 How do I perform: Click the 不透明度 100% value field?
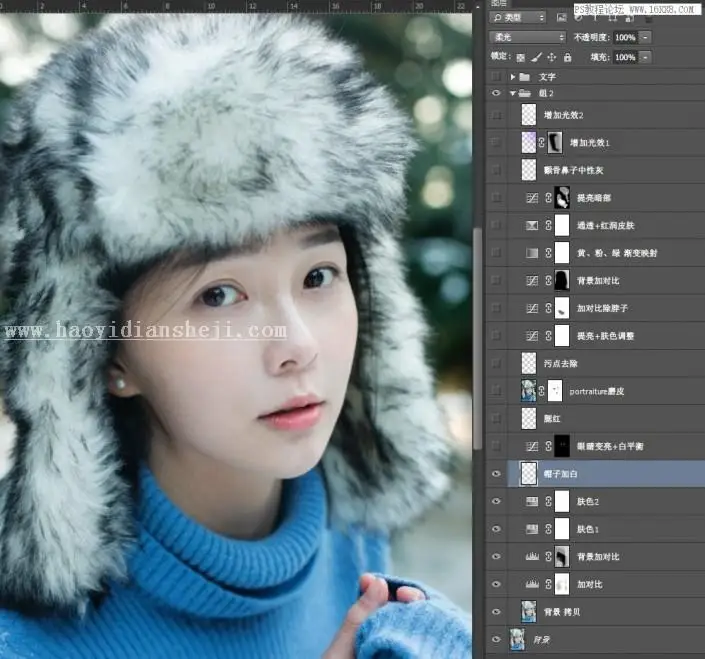[625, 37]
